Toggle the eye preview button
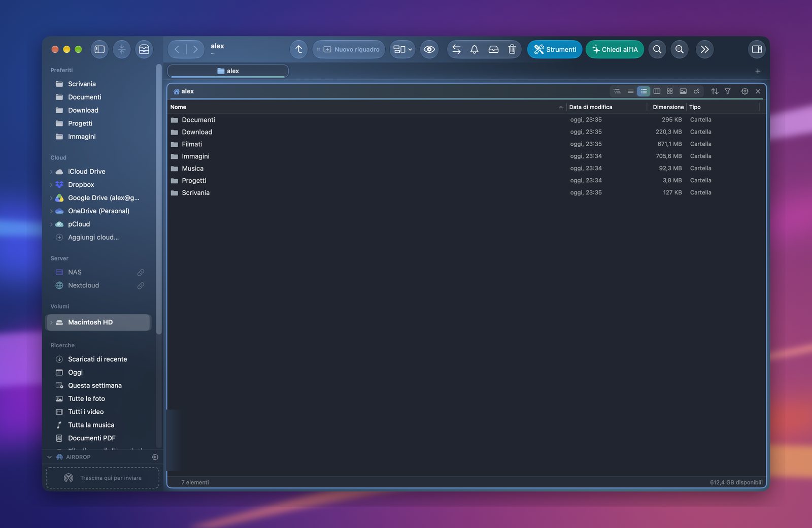This screenshot has height=528, width=812. [429, 49]
